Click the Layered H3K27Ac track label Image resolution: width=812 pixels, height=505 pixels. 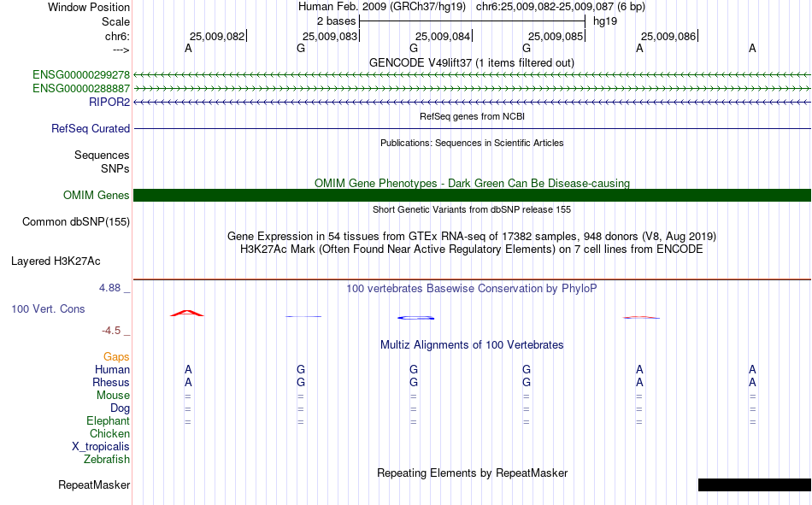click(56, 261)
